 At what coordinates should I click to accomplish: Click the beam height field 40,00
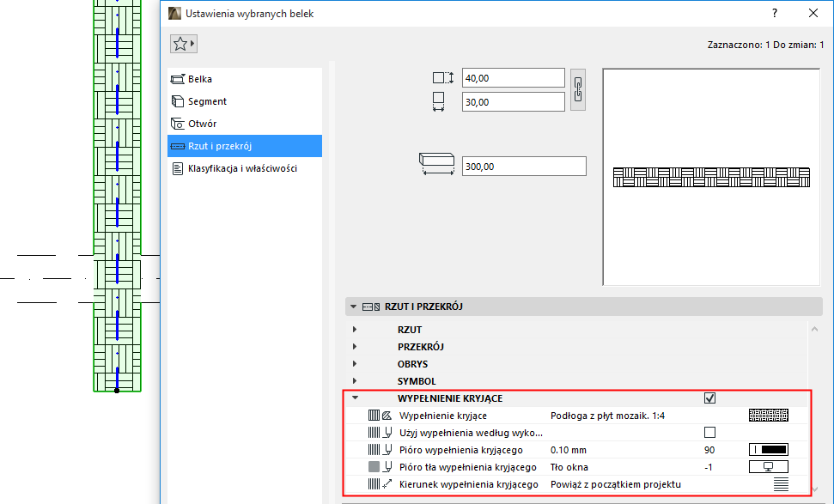514,78
